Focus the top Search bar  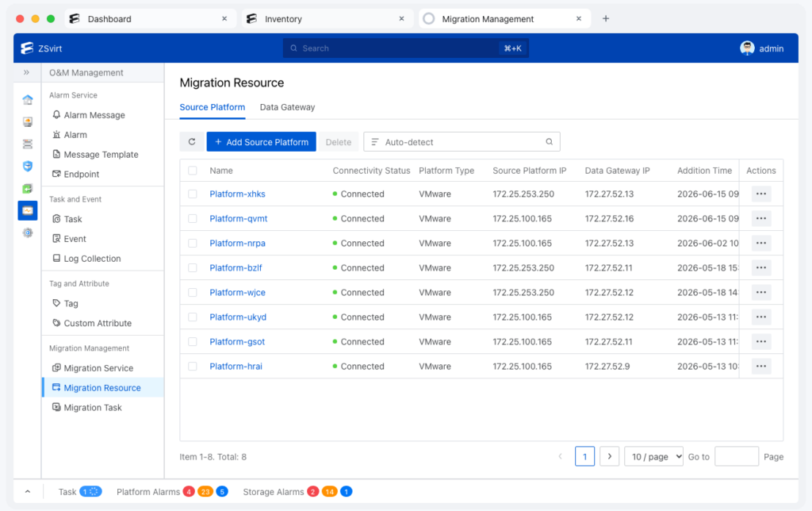(405, 48)
